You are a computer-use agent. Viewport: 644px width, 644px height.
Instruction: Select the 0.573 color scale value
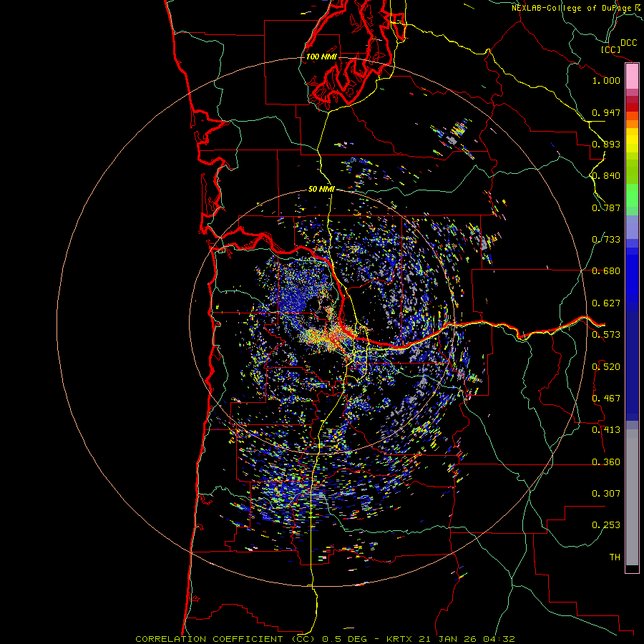[606, 335]
